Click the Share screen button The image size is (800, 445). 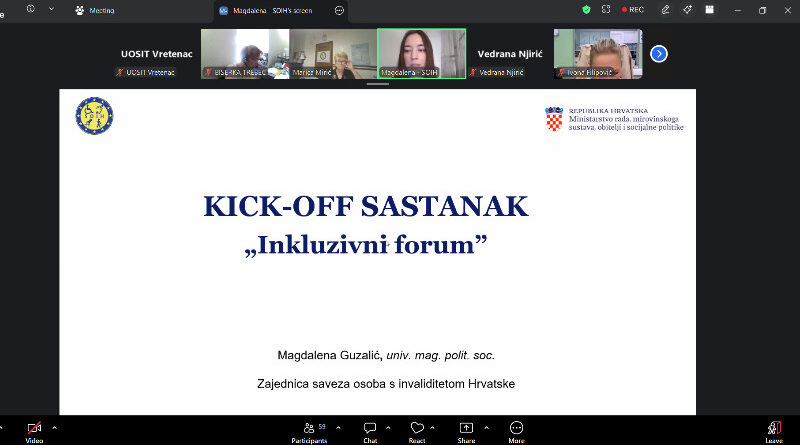point(466,432)
